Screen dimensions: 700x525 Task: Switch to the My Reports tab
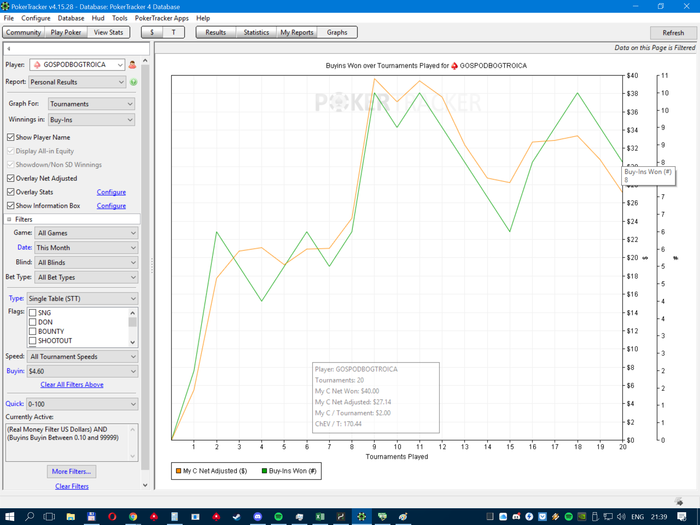(297, 32)
